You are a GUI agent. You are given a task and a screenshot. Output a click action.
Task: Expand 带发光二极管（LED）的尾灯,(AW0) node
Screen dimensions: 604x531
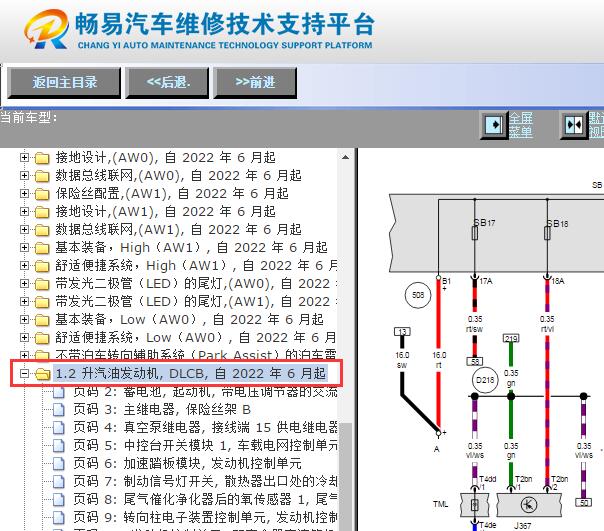(x=24, y=284)
